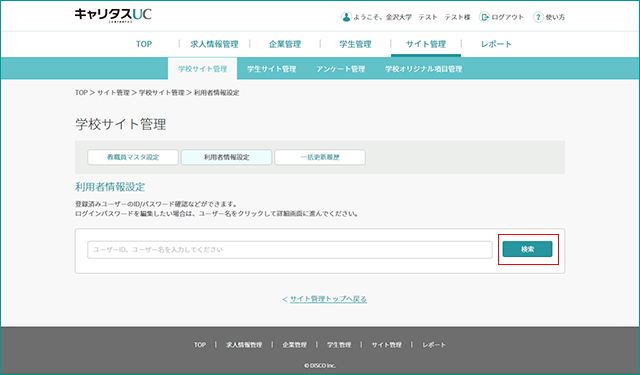The height and width of the screenshot is (375, 640).
Task: Click 学校サイト管理 in the breadcrumb
Action: pos(162,93)
